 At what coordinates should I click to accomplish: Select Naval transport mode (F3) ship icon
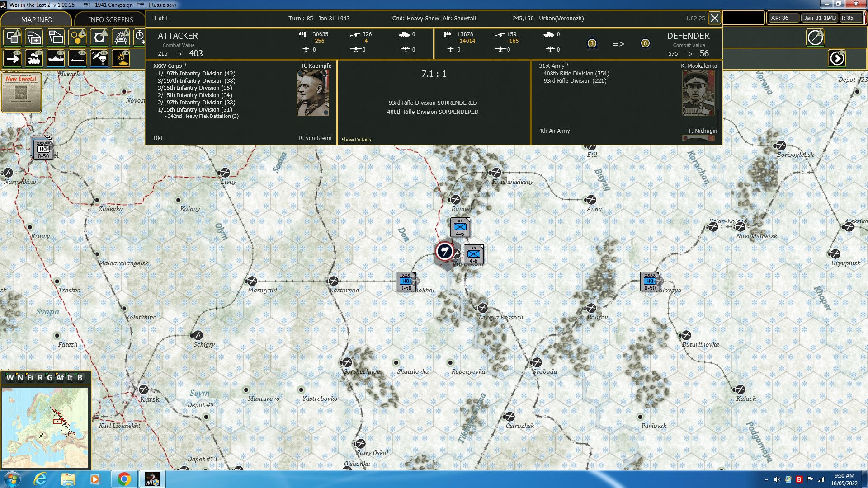[56, 59]
